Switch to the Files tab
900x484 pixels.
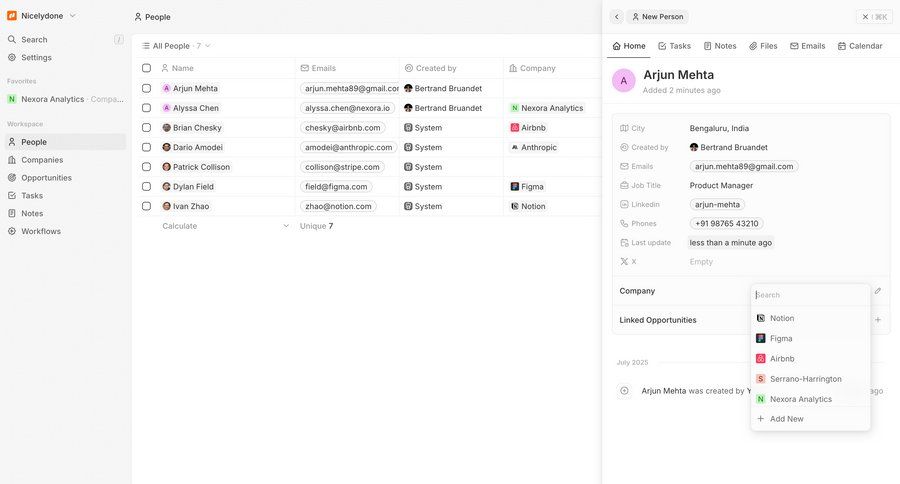click(763, 46)
